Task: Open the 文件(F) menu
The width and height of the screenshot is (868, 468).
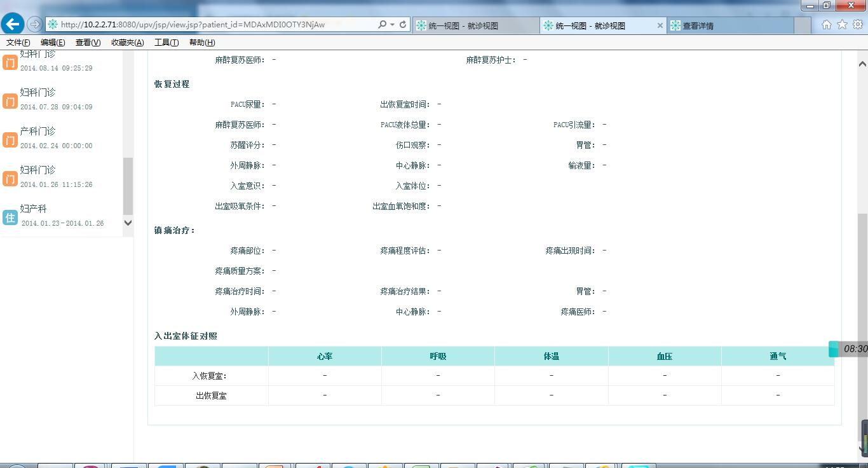Action: (x=18, y=43)
